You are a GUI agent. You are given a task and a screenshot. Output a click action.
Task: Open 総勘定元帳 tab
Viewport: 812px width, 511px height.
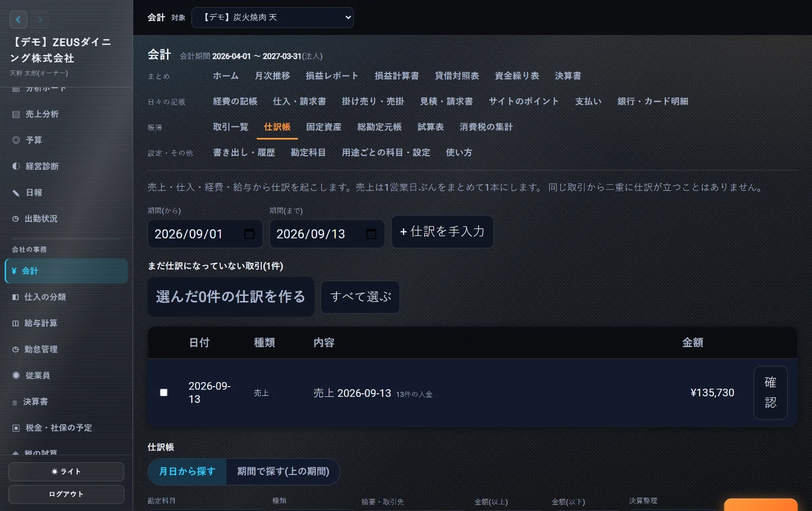pos(379,127)
